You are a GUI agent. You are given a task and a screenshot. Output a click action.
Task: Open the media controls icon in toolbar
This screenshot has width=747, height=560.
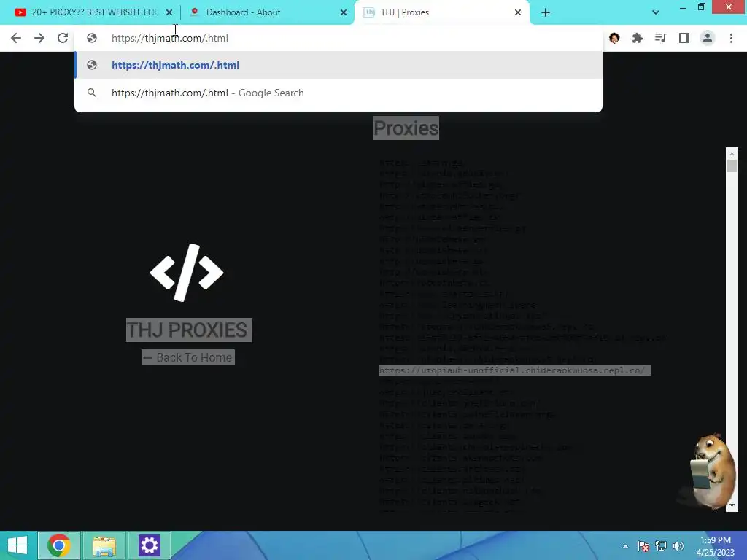(660, 38)
